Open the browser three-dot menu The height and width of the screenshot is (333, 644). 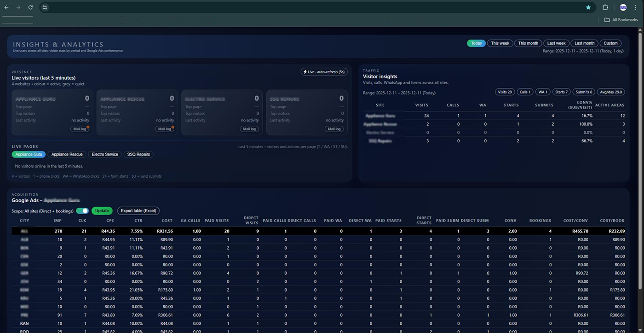point(635,7)
